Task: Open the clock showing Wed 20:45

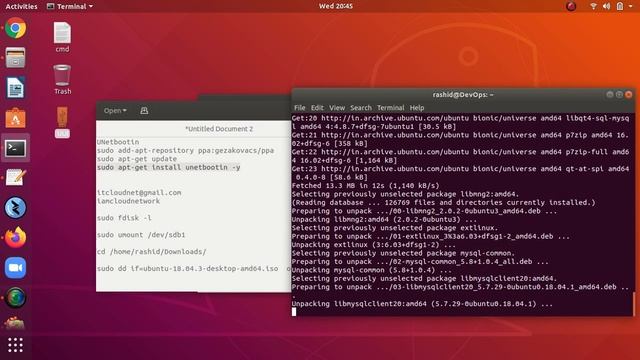Action: pyautogui.click(x=336, y=6)
